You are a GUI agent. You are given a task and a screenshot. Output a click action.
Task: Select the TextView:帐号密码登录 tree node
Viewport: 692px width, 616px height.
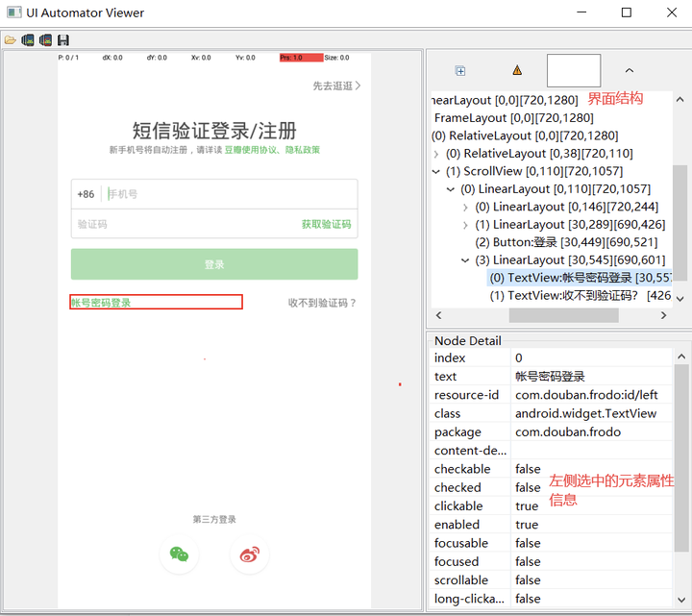click(580, 278)
